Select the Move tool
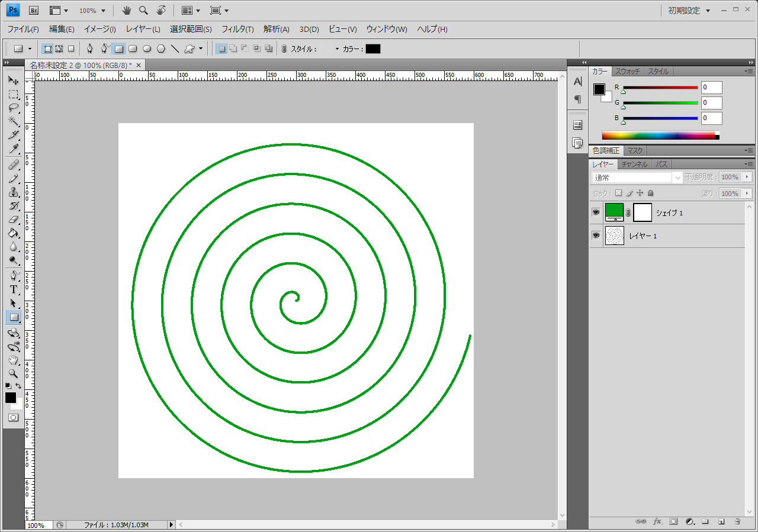 tap(13, 80)
